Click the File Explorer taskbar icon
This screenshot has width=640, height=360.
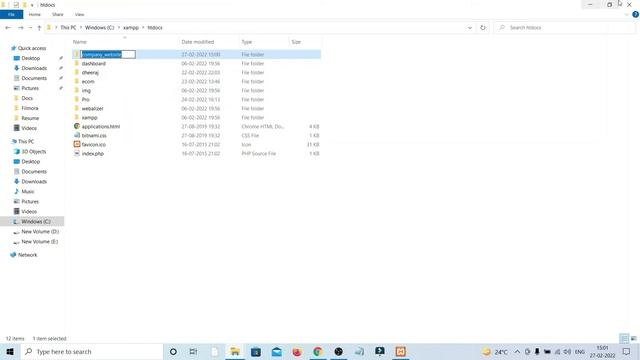point(235,351)
